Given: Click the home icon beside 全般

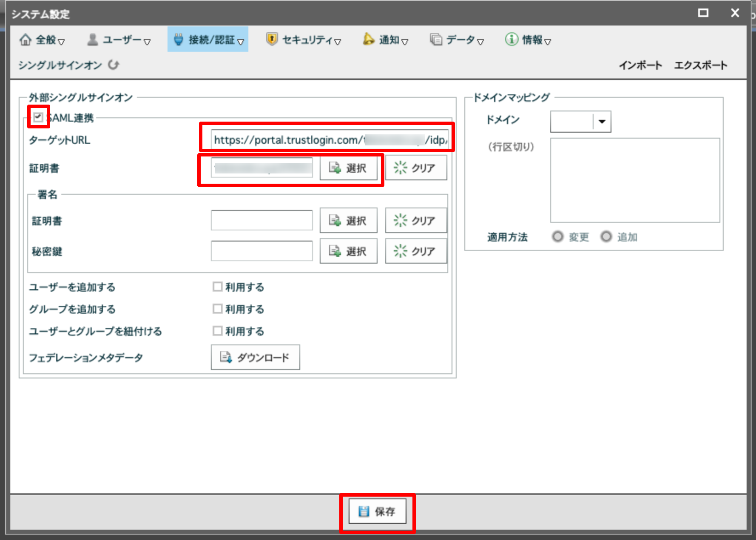Looking at the screenshot, I should [26, 40].
